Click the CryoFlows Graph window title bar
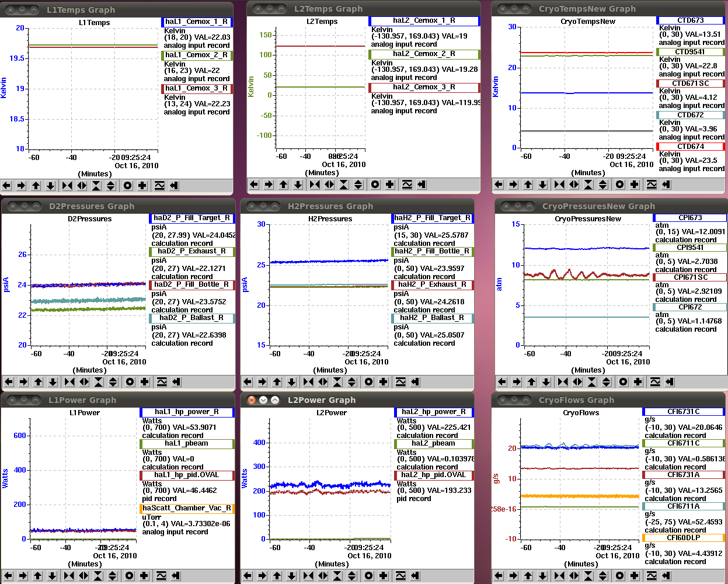The height and width of the screenshot is (584, 728). coord(609,400)
